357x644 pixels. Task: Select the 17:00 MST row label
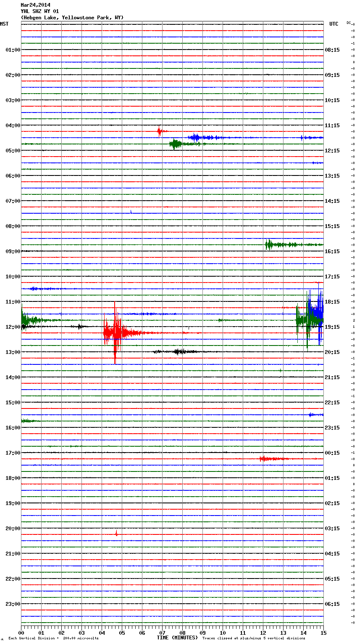click(13, 453)
